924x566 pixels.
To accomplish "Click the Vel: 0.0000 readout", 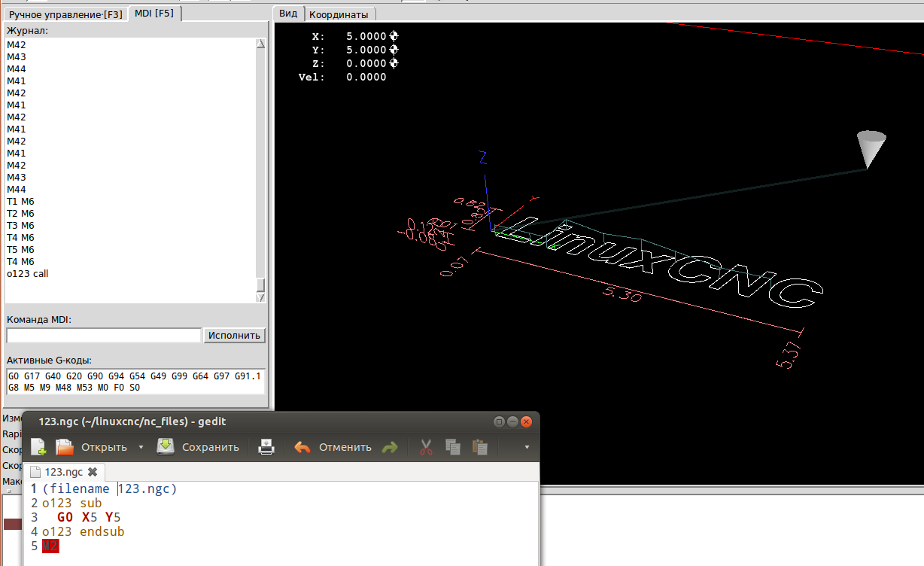I will tap(342, 77).
